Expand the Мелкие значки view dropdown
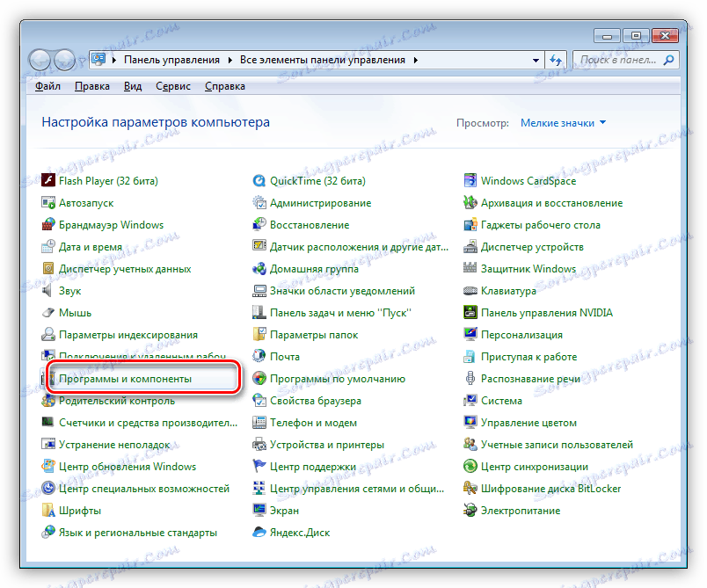This screenshot has width=707, height=588. (x=563, y=123)
